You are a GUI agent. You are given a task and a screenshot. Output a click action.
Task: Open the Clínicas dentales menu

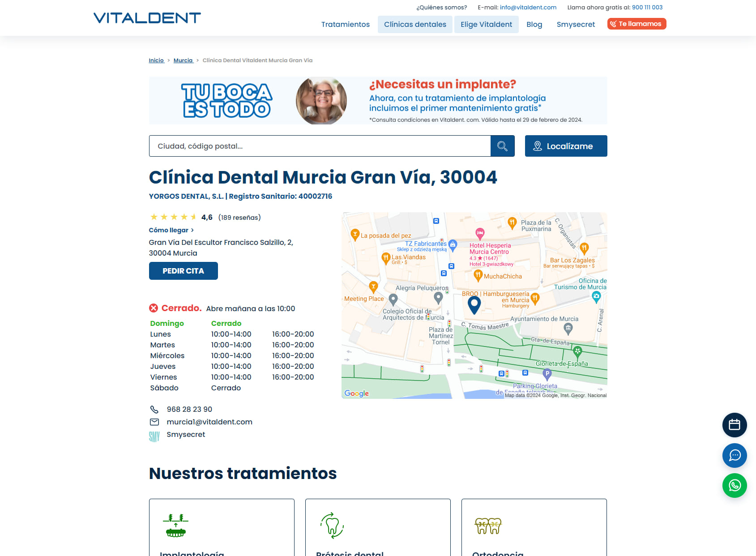coord(415,24)
